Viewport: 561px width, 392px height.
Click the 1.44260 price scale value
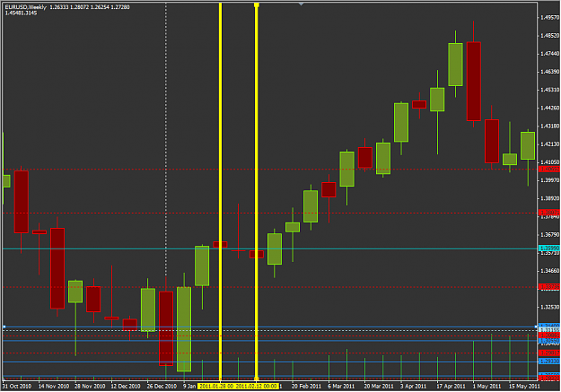click(x=550, y=108)
